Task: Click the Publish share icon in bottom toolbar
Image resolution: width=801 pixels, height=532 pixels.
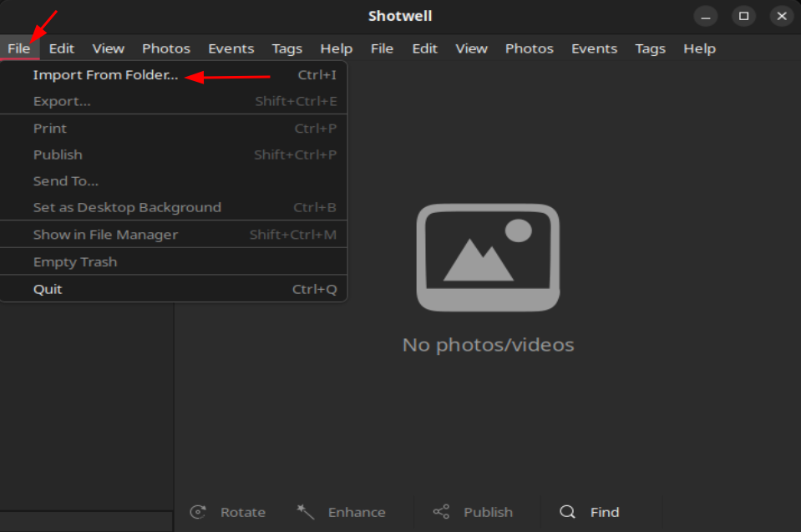Action: [441, 512]
